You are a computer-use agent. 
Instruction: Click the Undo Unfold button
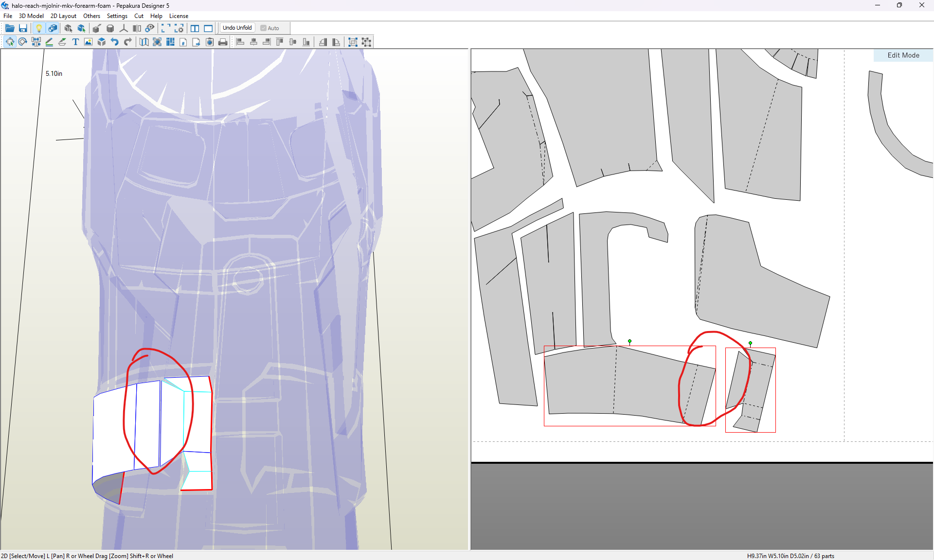(237, 28)
